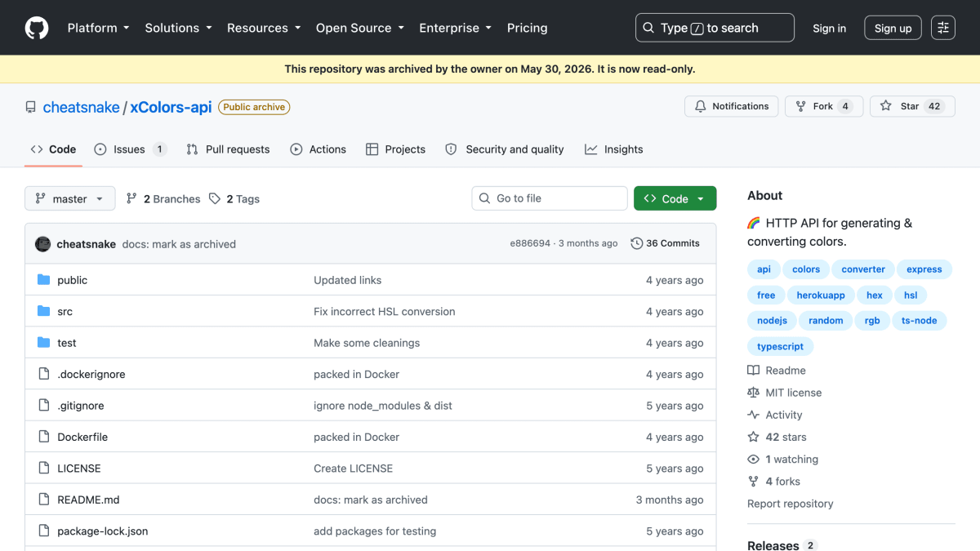Click the src folder icon

(44, 311)
